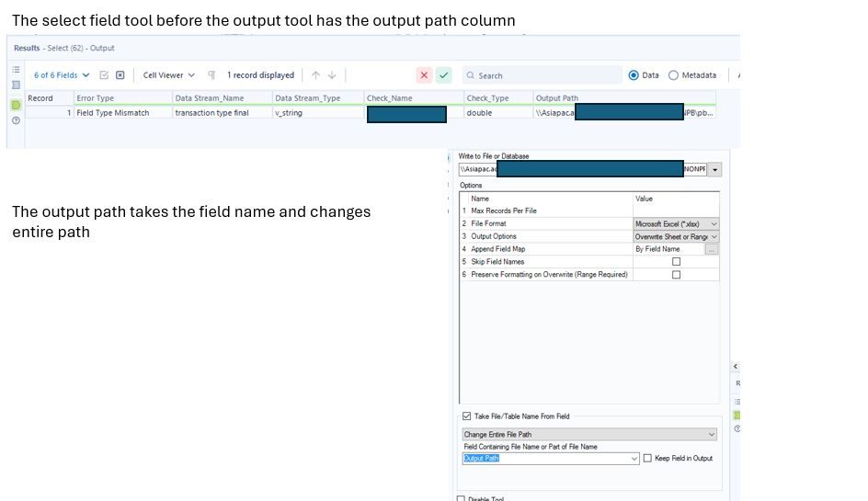Click the messages list icon in Results sidebar

click(x=16, y=70)
